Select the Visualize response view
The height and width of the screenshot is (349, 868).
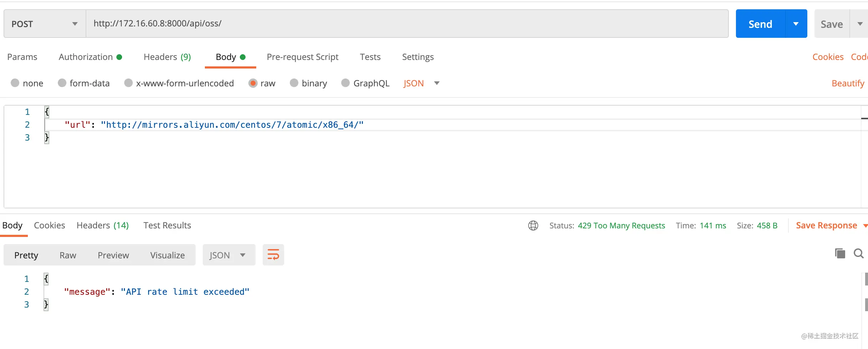[x=167, y=255]
